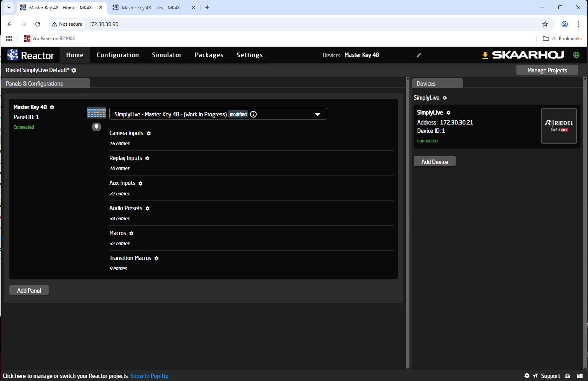588x381 pixels.
Task: Click the info icon beside modified badge
Action: point(253,114)
